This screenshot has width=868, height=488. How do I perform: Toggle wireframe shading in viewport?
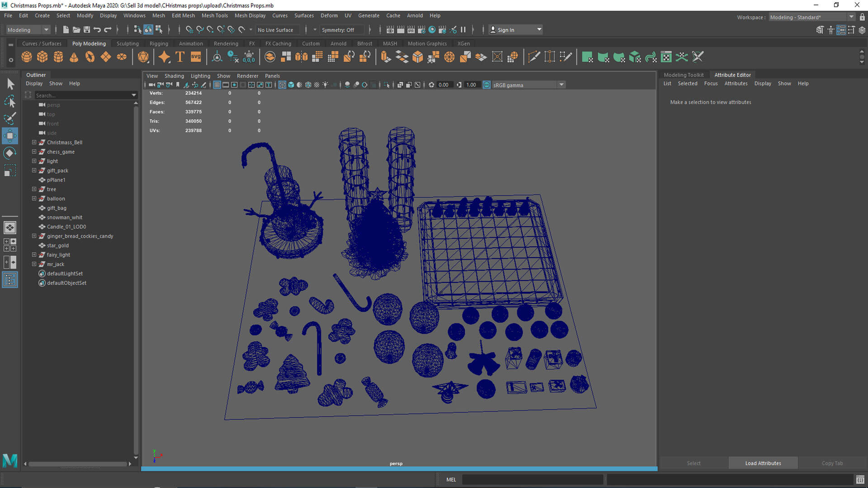point(282,85)
